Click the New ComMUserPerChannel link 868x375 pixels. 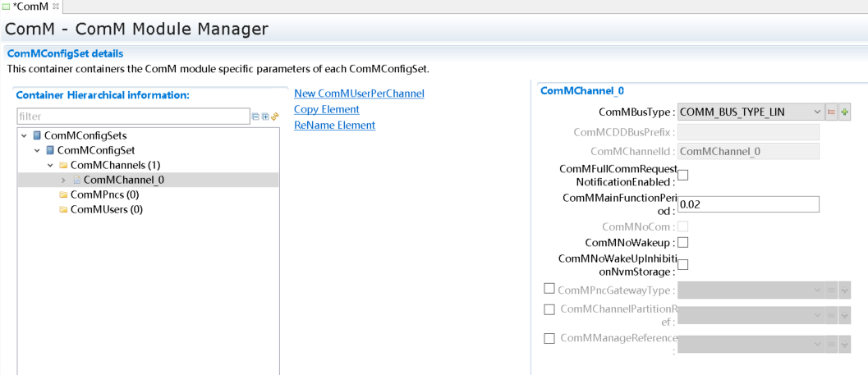[359, 94]
